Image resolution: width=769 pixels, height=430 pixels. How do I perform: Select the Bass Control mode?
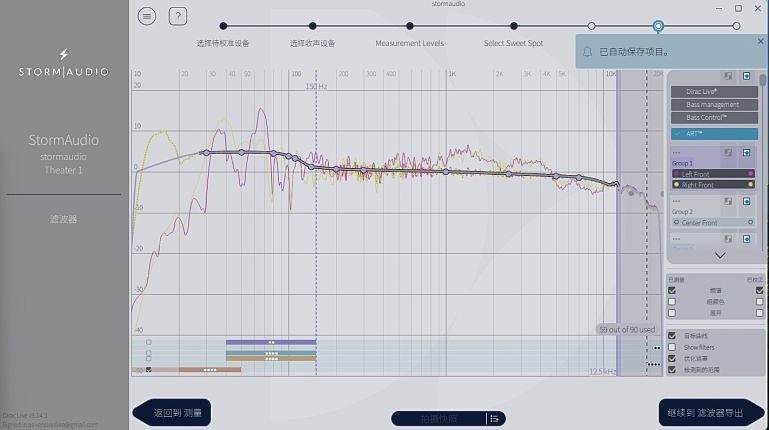[714, 118]
